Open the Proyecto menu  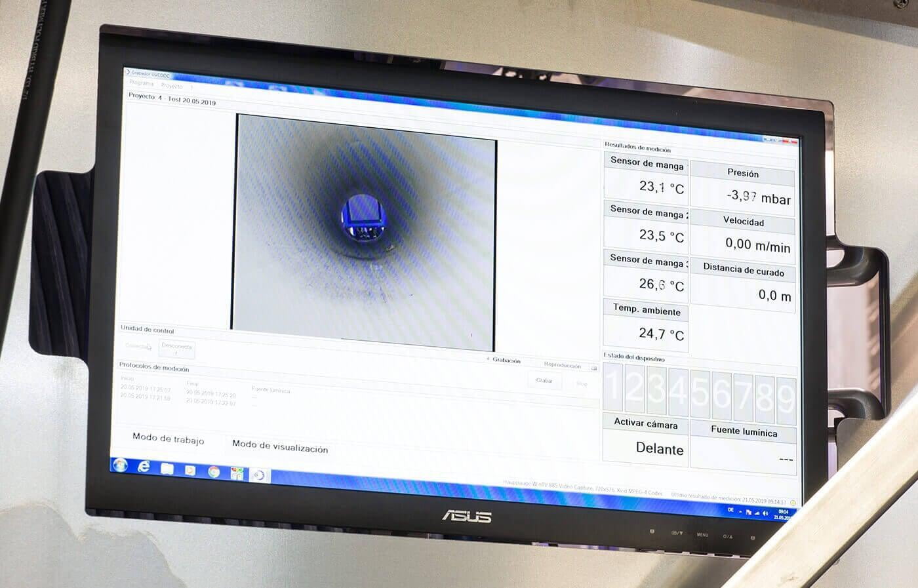click(172, 86)
